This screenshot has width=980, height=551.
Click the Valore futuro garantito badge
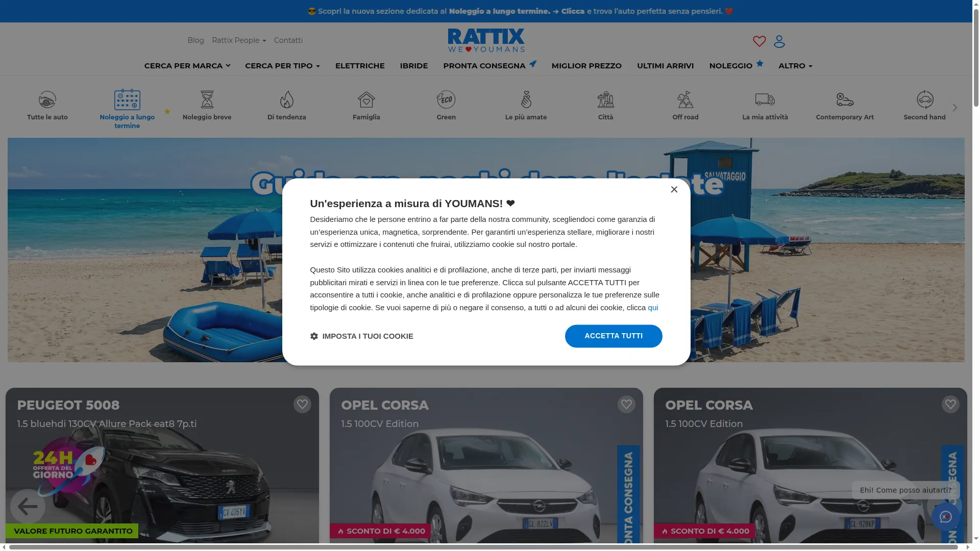pos(72,531)
